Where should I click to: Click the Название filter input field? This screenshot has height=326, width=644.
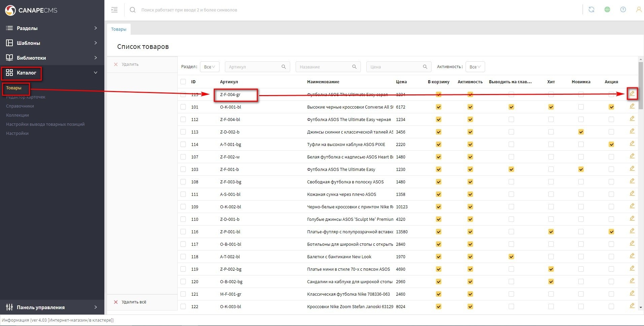click(323, 67)
